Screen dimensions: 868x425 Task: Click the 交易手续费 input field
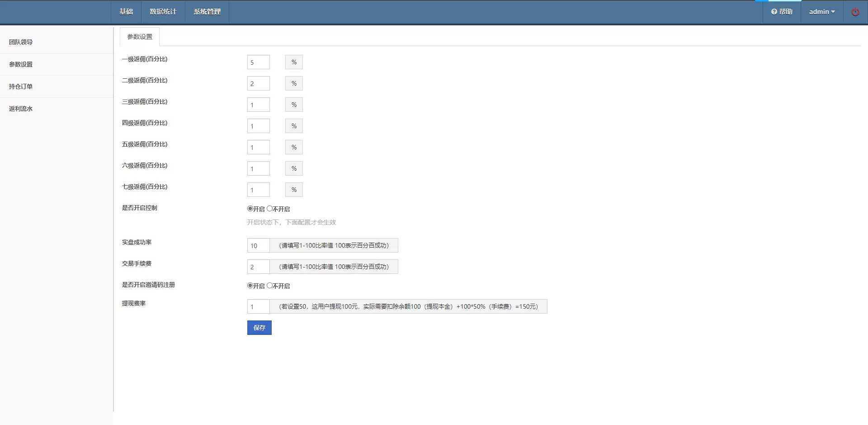pyautogui.click(x=258, y=267)
